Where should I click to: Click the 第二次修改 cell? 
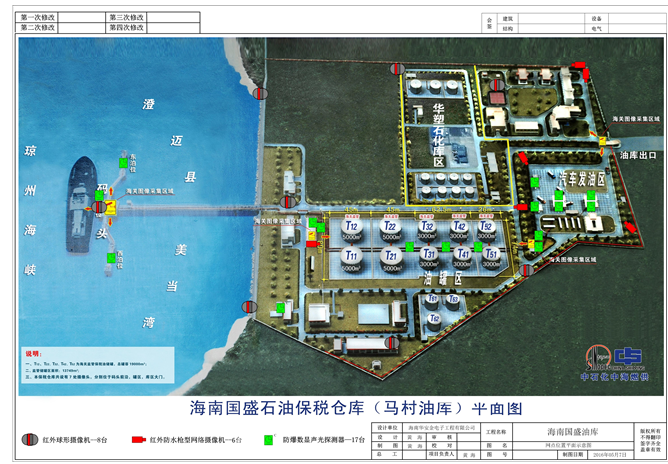pyautogui.click(x=37, y=28)
